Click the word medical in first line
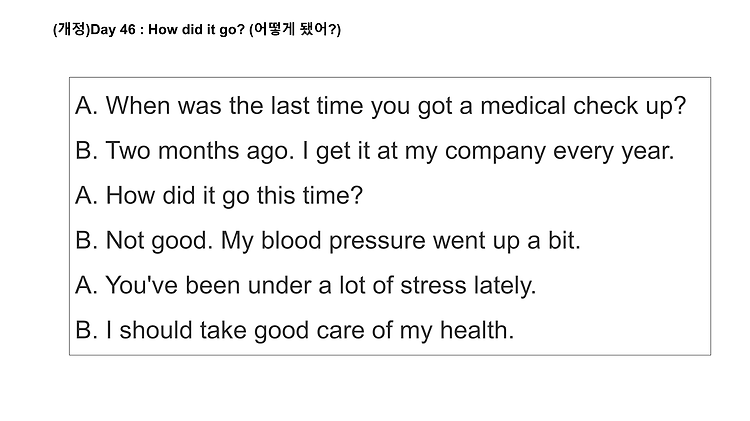The width and height of the screenshot is (750, 421). click(x=523, y=105)
